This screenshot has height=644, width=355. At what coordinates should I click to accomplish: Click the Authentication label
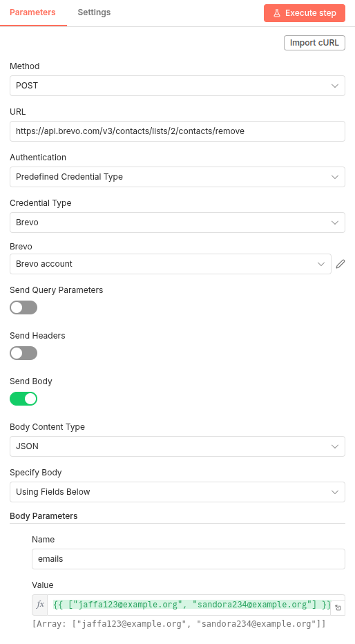point(38,158)
